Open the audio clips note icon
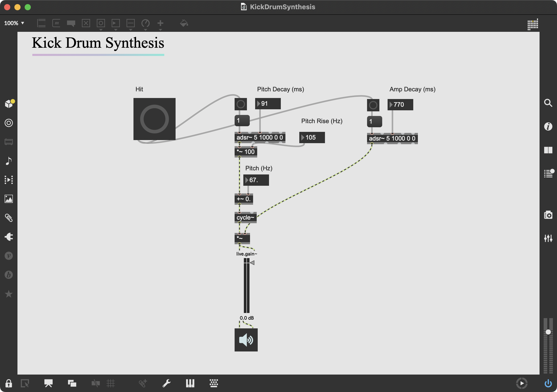 (x=9, y=161)
